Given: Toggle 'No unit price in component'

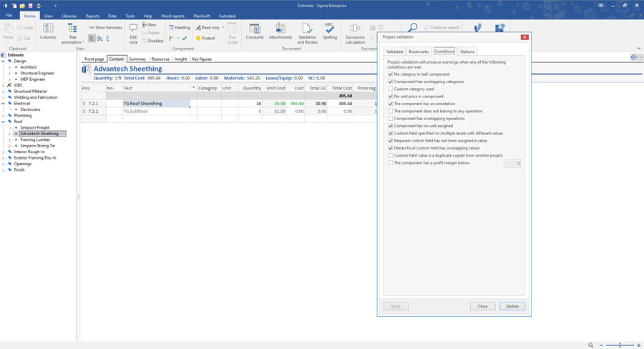Looking at the screenshot, I should (x=391, y=97).
